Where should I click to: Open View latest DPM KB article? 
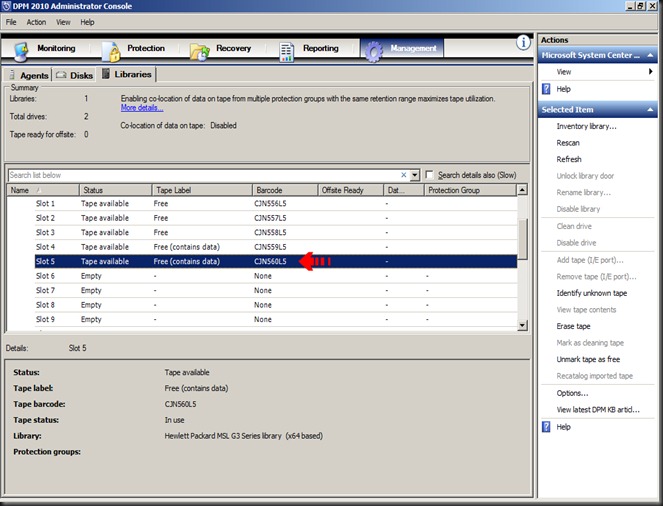tap(598, 410)
